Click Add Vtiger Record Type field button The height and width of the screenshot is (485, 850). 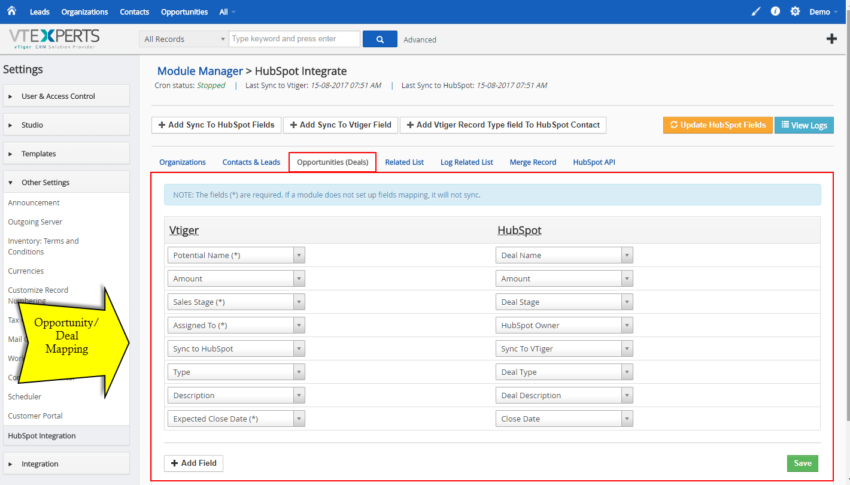click(x=503, y=125)
